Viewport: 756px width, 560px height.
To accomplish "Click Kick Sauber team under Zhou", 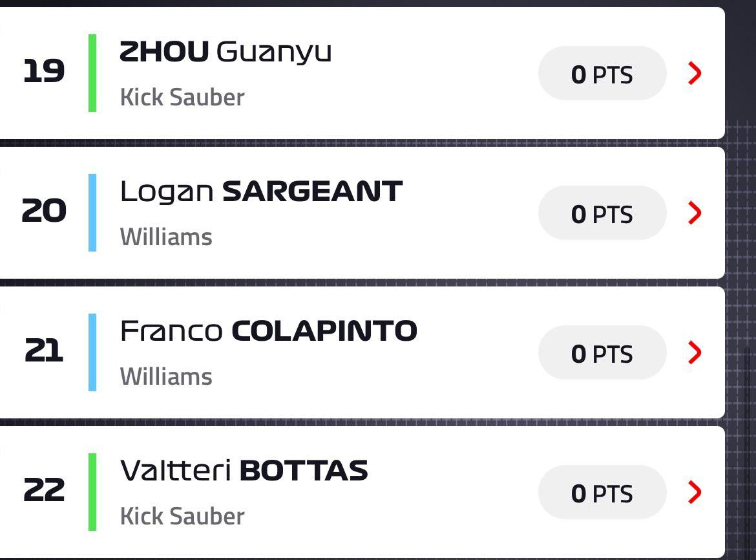I will [182, 98].
